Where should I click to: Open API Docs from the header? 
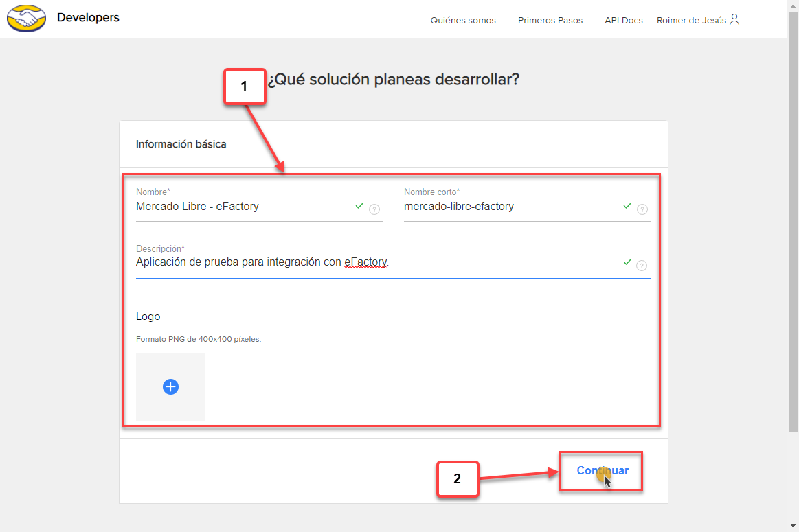coord(624,21)
